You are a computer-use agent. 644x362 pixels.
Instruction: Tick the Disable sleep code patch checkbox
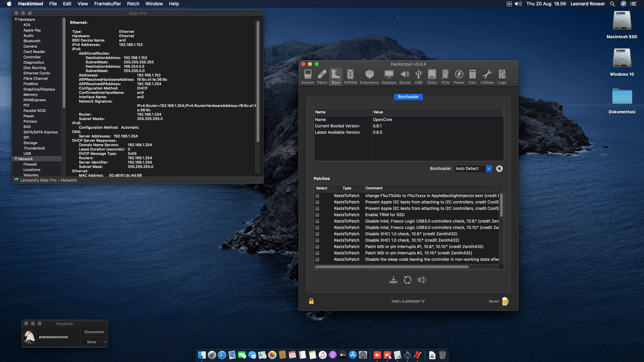tap(317, 259)
